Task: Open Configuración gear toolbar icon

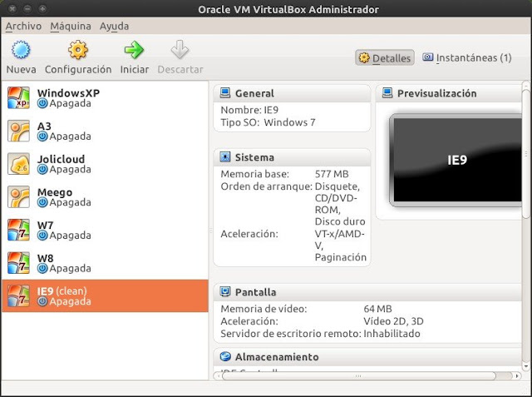Action: 78,50
